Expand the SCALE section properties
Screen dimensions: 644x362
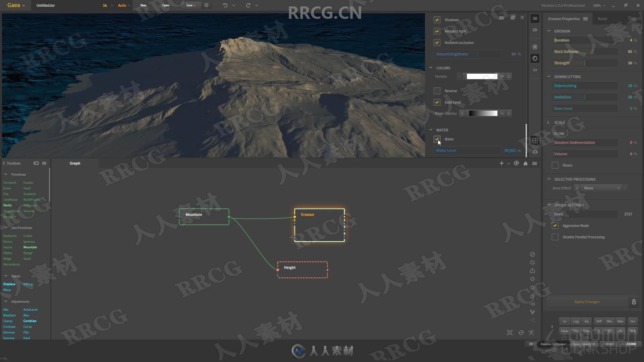click(548, 122)
